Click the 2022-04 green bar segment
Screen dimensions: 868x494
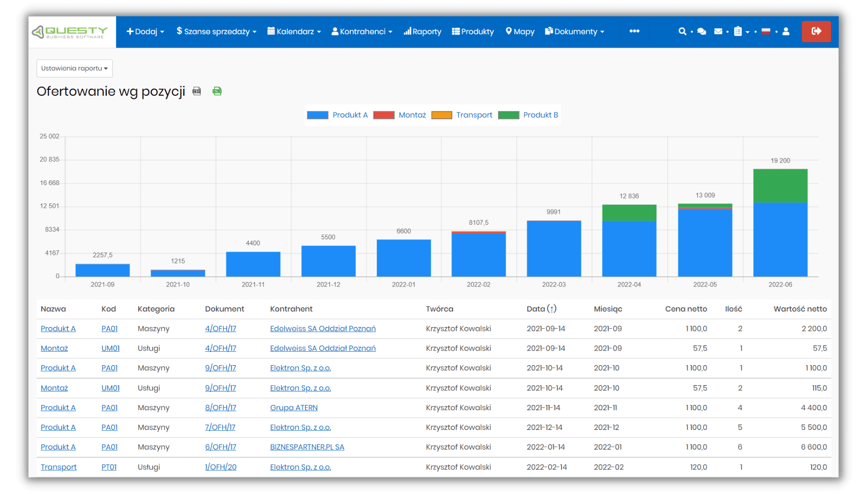coord(629,213)
